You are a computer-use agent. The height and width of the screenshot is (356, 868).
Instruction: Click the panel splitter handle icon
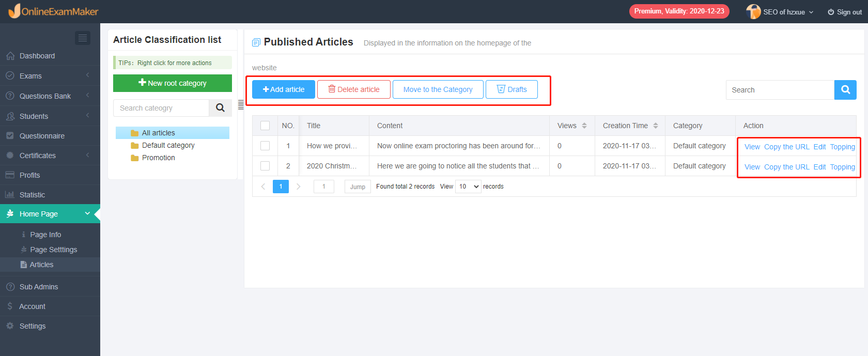tap(241, 105)
